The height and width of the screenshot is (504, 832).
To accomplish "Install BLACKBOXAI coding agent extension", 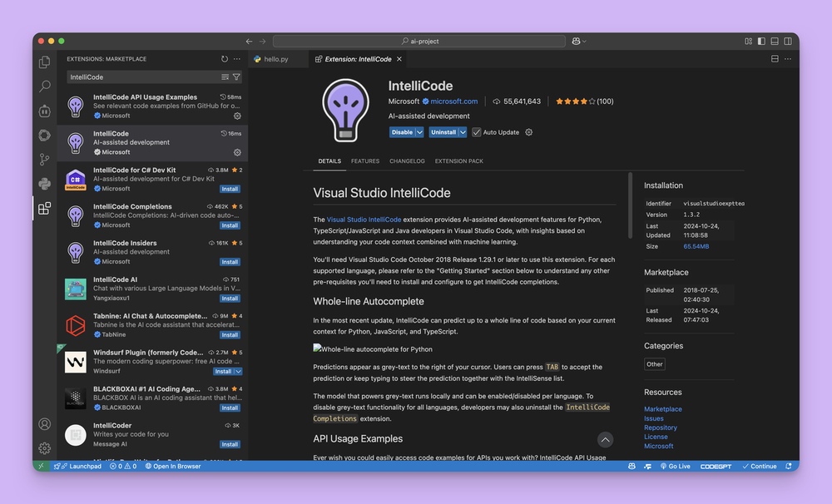I will (230, 408).
